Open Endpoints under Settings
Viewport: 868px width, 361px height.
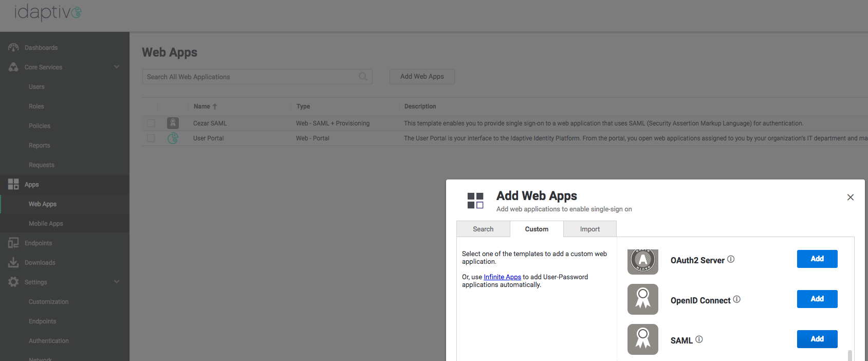pyautogui.click(x=42, y=321)
